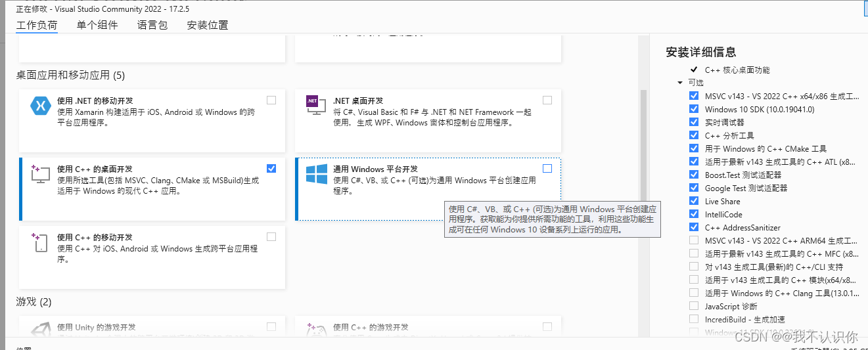Check the 使用 Unity 的游戏开发 checkbox
This screenshot has height=350, width=868.
pyautogui.click(x=271, y=326)
